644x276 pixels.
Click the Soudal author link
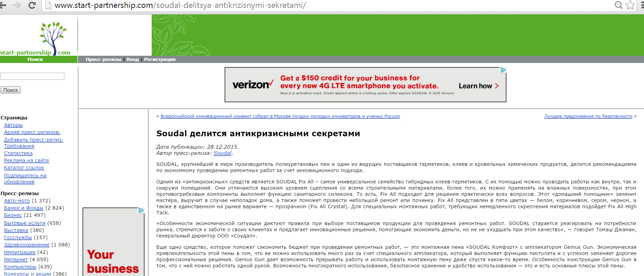point(223,153)
